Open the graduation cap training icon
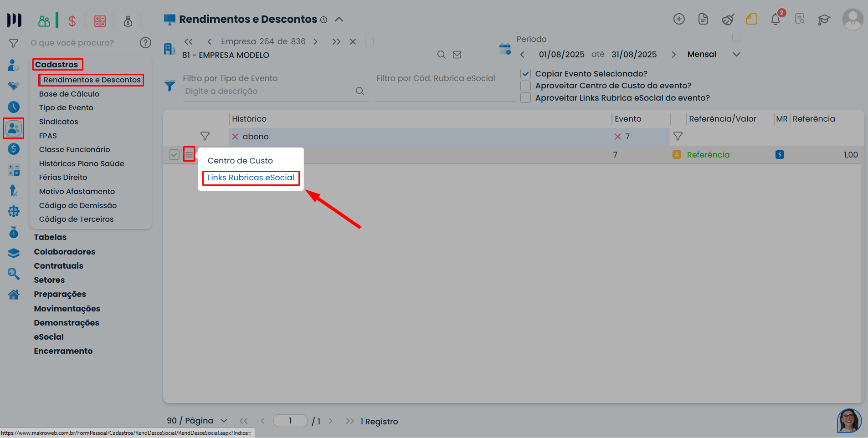This screenshot has width=868, height=438. pos(824,20)
